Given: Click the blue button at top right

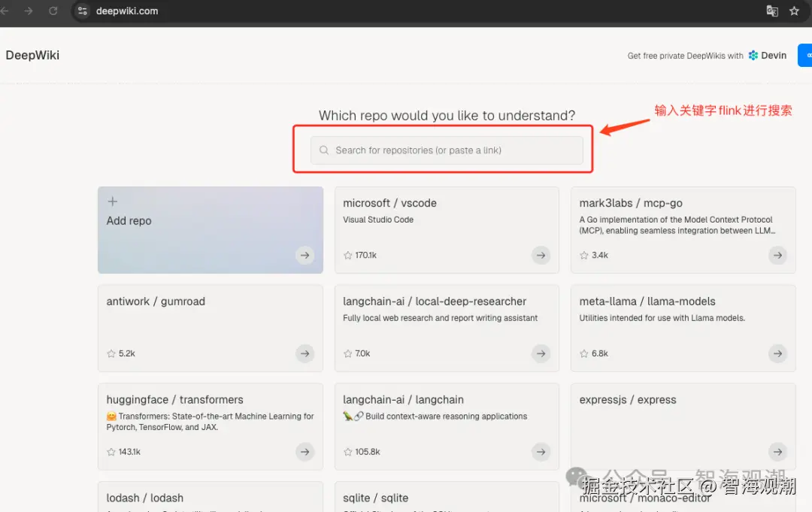Looking at the screenshot, I should [805, 56].
